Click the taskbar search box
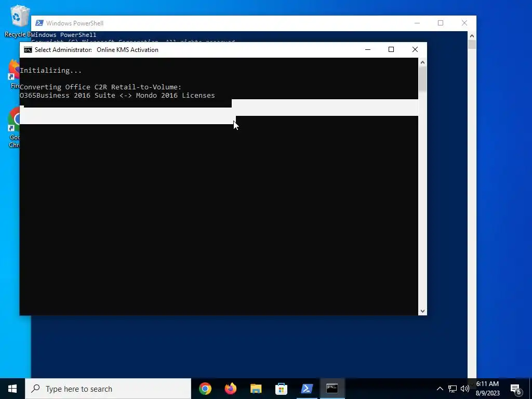 pyautogui.click(x=108, y=389)
